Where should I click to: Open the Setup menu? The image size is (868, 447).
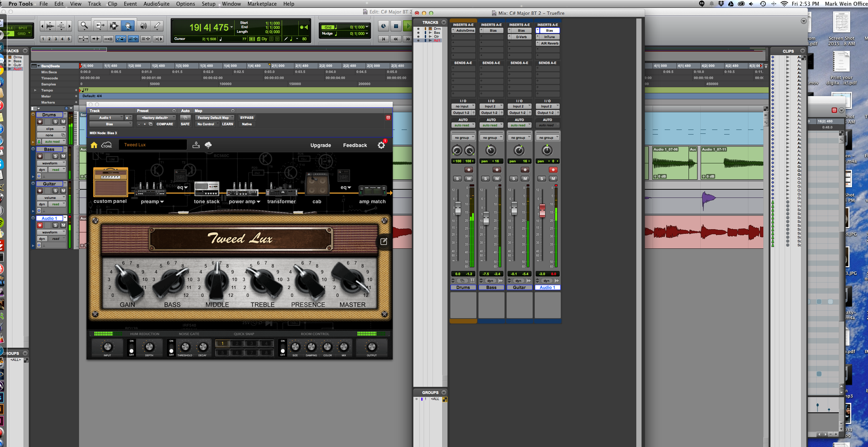[209, 4]
